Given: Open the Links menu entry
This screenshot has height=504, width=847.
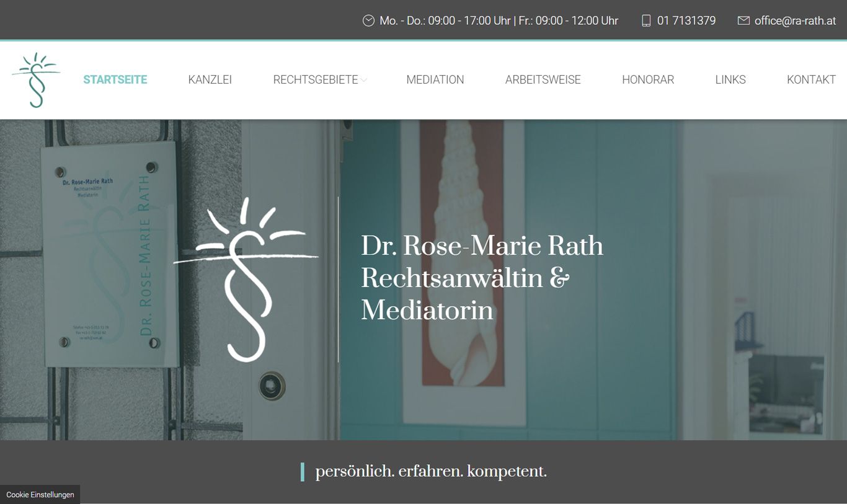Looking at the screenshot, I should point(730,79).
